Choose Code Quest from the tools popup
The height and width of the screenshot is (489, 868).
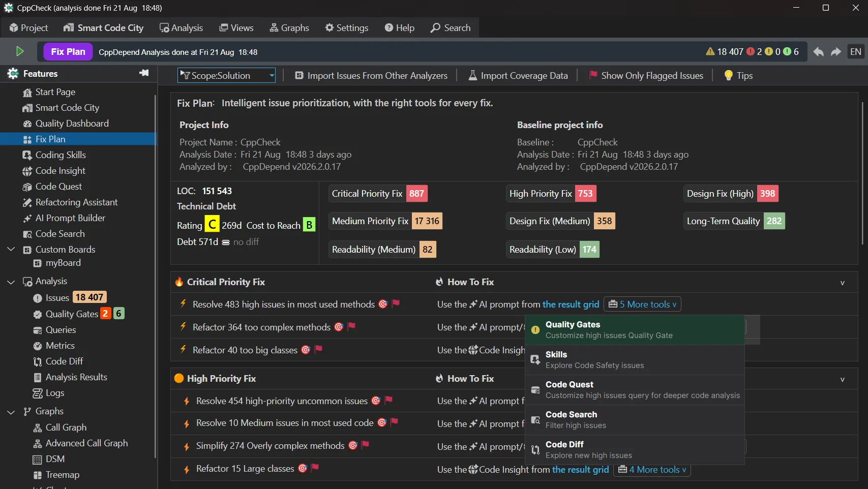click(635, 389)
